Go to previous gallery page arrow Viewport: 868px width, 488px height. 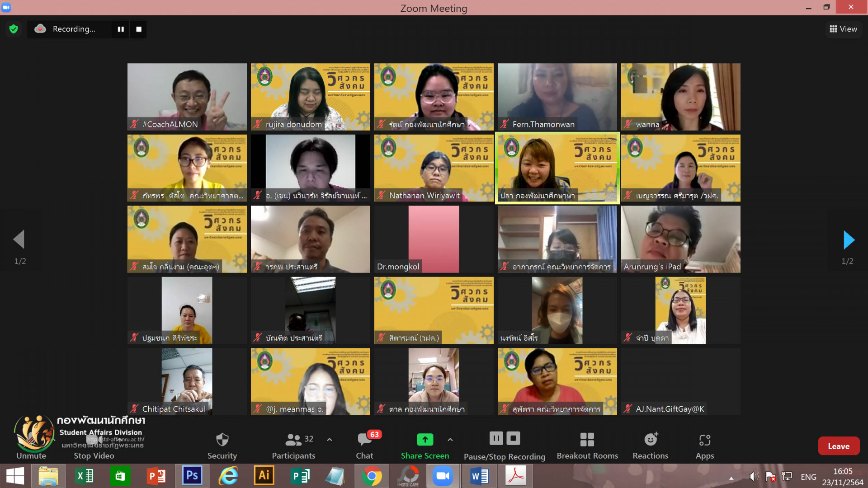pos(19,240)
